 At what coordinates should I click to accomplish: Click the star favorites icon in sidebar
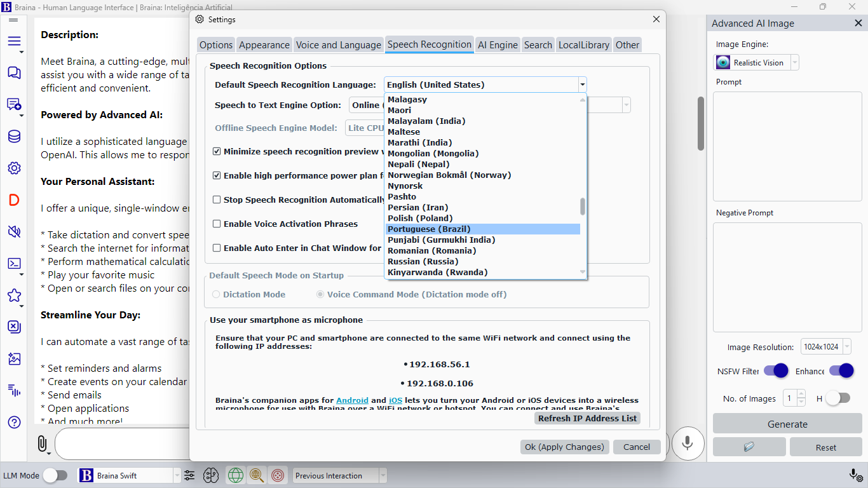coord(14,295)
